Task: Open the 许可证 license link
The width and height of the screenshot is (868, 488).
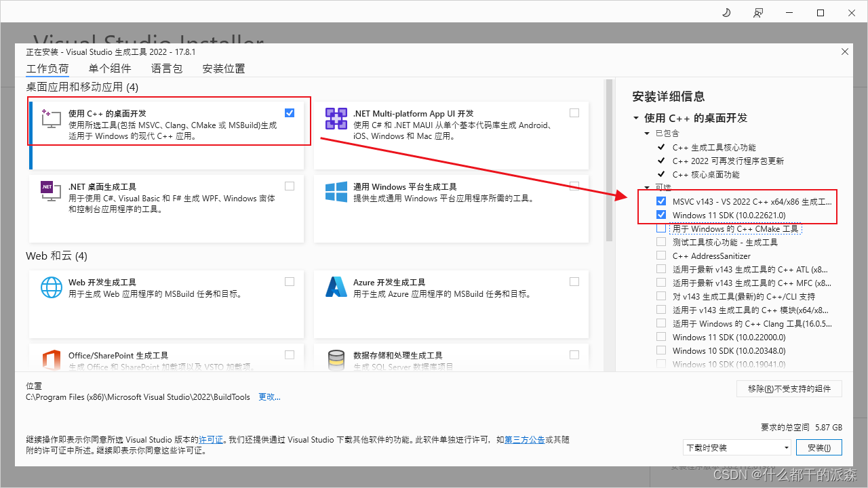Action: click(x=211, y=440)
